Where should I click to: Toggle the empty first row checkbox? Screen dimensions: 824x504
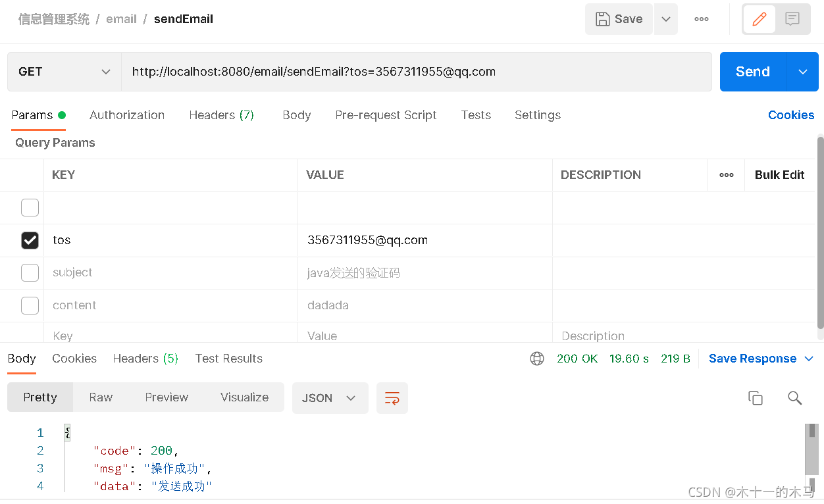(30, 208)
